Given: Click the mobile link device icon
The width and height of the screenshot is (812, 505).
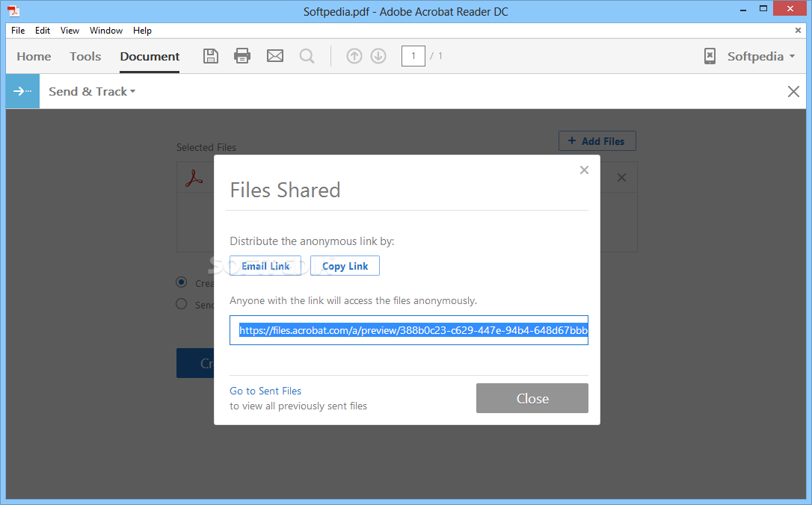Looking at the screenshot, I should click(710, 56).
